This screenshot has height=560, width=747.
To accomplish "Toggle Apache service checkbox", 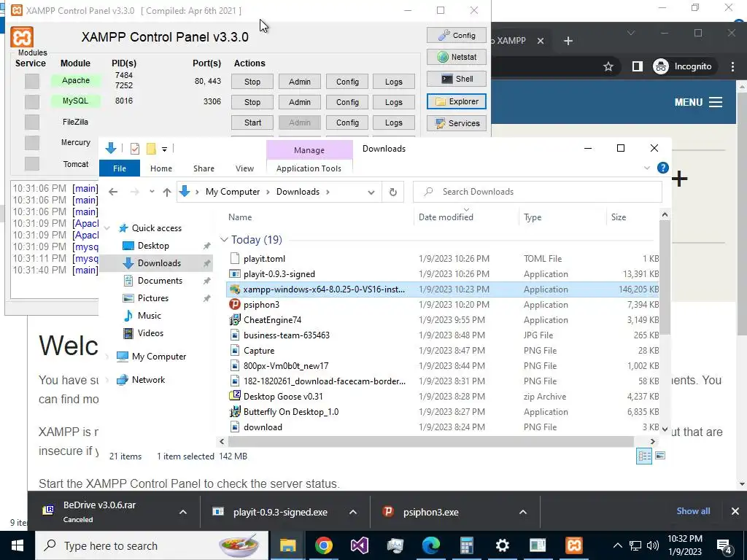I will click(32, 81).
